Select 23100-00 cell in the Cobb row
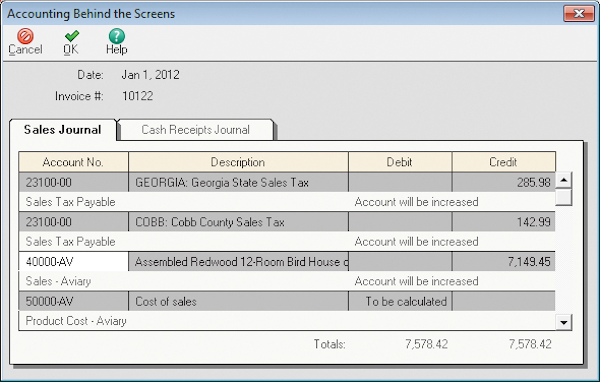The width and height of the screenshot is (600, 382). (x=73, y=222)
